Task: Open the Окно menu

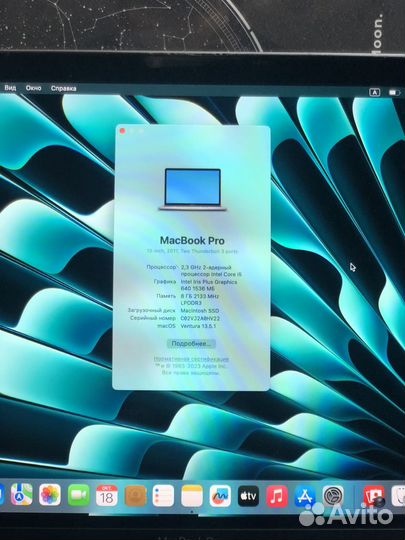Action: 33,88
